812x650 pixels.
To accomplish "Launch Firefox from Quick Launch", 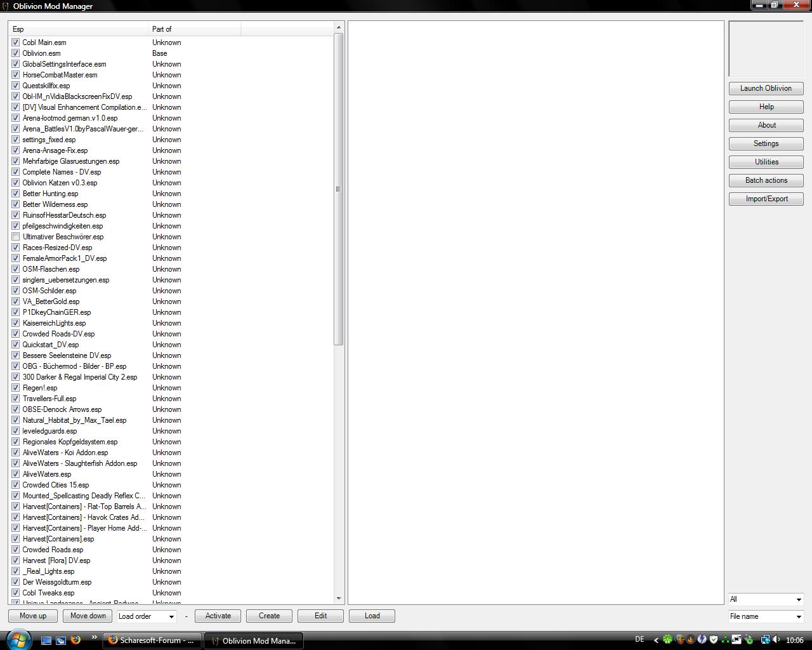I will point(75,640).
